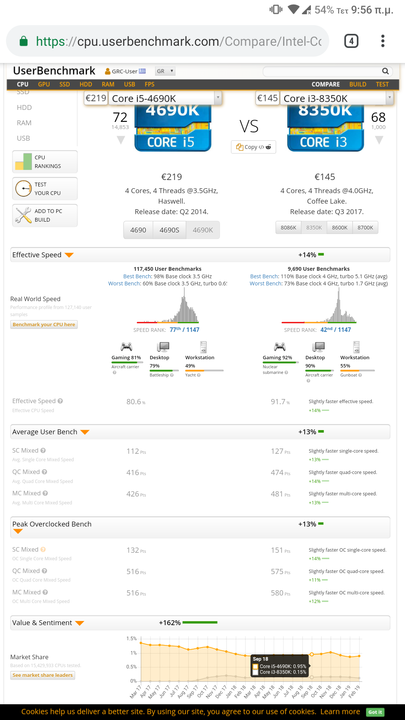Screen dimensions: 405x720
Task: Tap the browser URL address bar
Action: (x=168, y=41)
